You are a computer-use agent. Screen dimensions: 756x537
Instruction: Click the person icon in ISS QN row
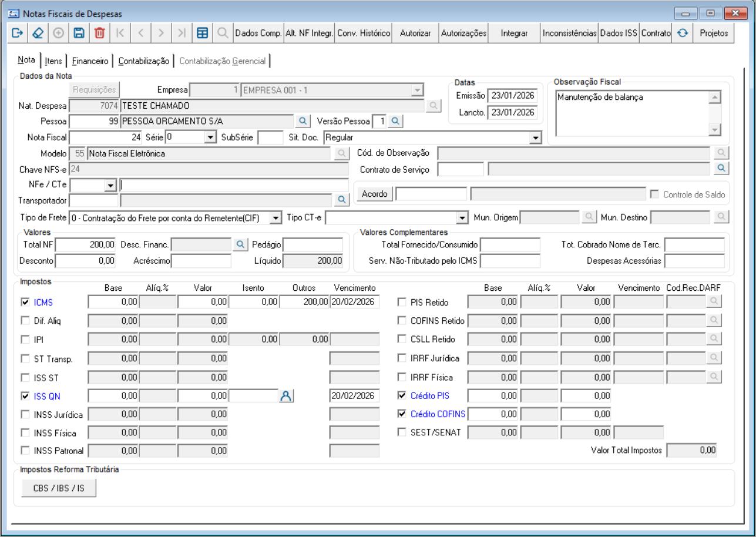pyautogui.click(x=285, y=396)
